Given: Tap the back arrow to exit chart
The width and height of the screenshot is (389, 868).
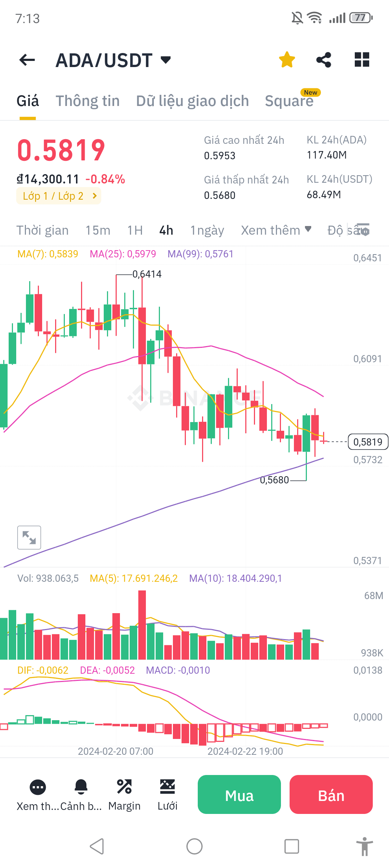Looking at the screenshot, I should [x=26, y=59].
